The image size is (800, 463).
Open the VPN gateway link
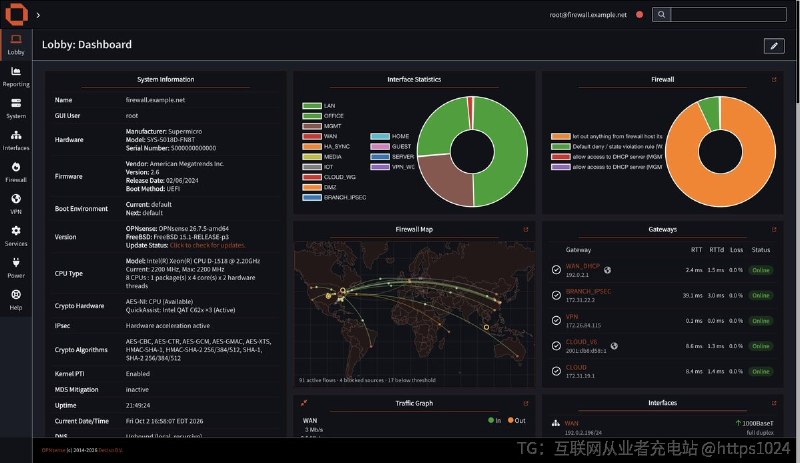(571, 317)
